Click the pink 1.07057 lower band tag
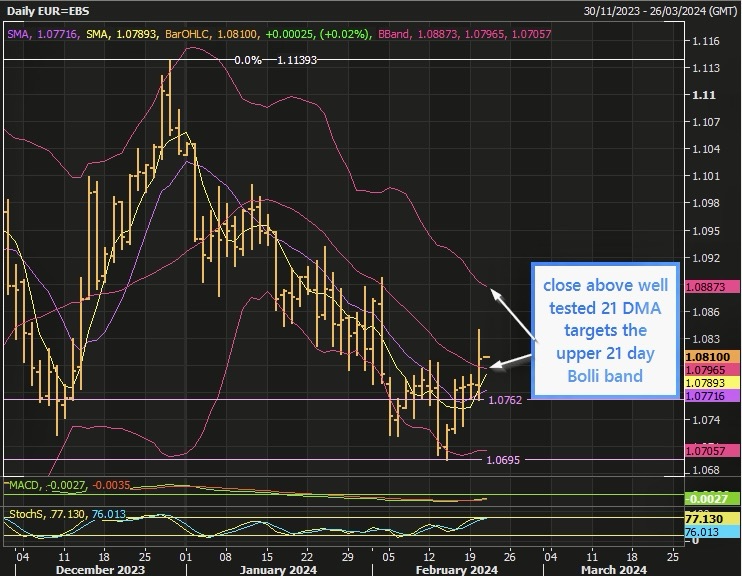 point(712,451)
